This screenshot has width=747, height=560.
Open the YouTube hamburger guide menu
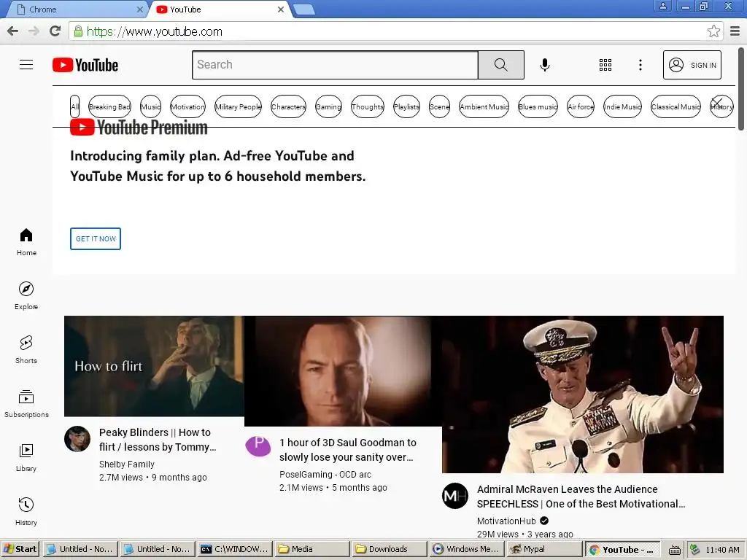pos(26,65)
